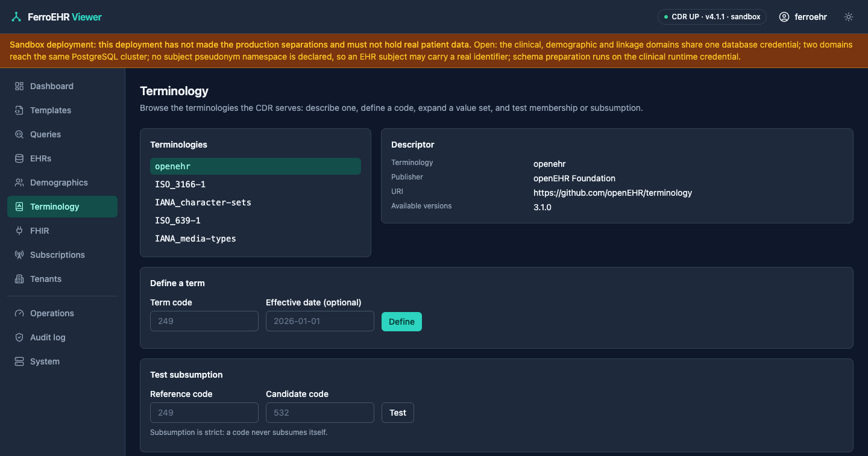Focus the Effective date input field
868x456 pixels.
pos(320,321)
